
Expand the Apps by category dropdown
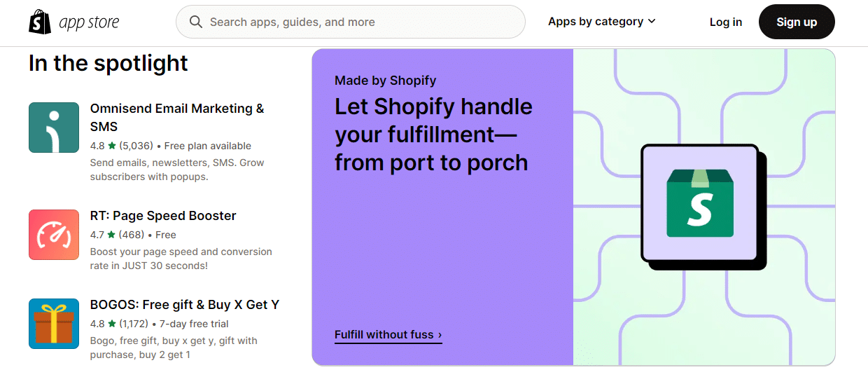click(x=602, y=22)
